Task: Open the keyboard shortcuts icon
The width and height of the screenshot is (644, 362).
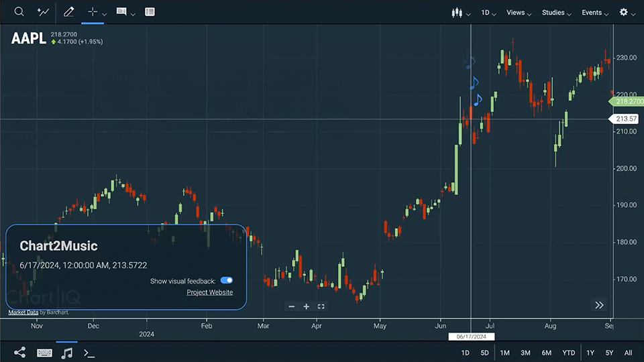Action: point(44,353)
